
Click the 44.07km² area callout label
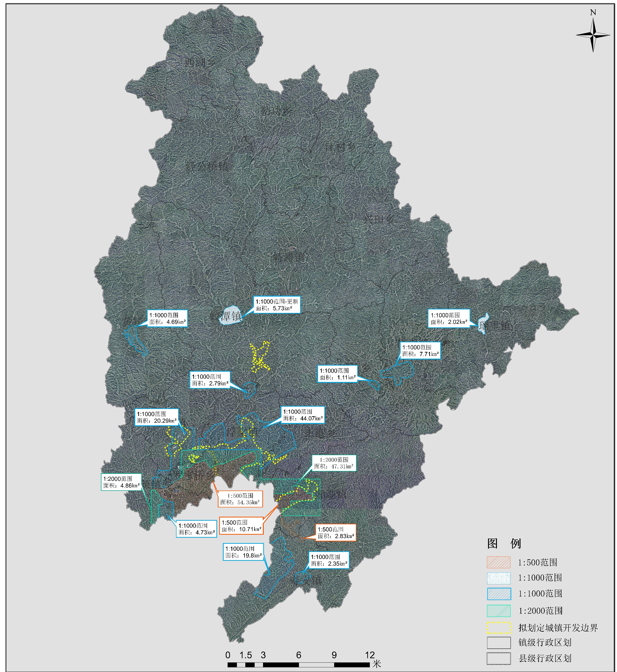click(x=302, y=415)
